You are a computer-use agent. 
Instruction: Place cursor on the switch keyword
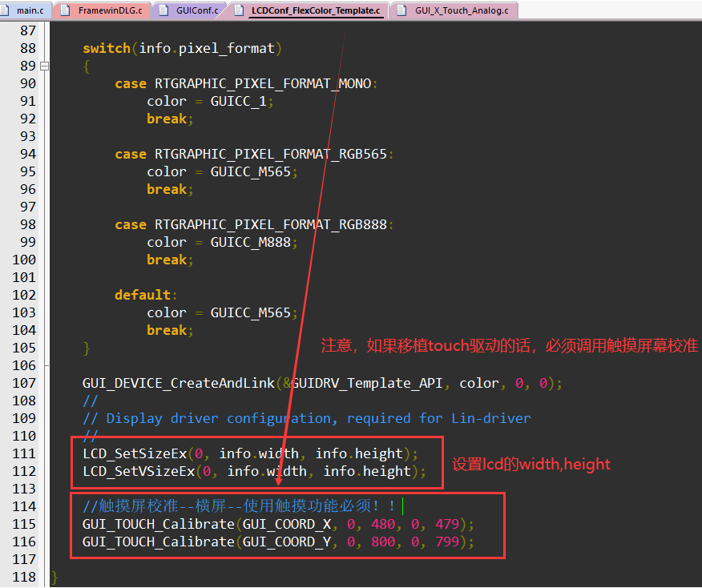click(106, 48)
